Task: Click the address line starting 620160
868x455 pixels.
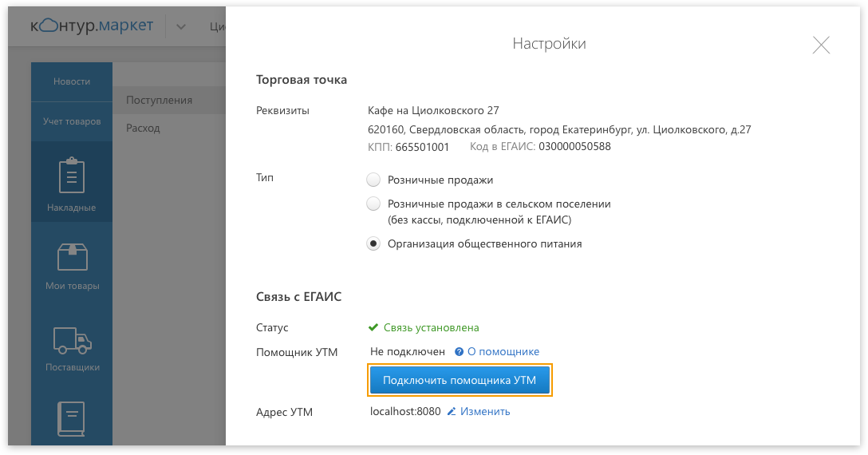Action: [559, 129]
